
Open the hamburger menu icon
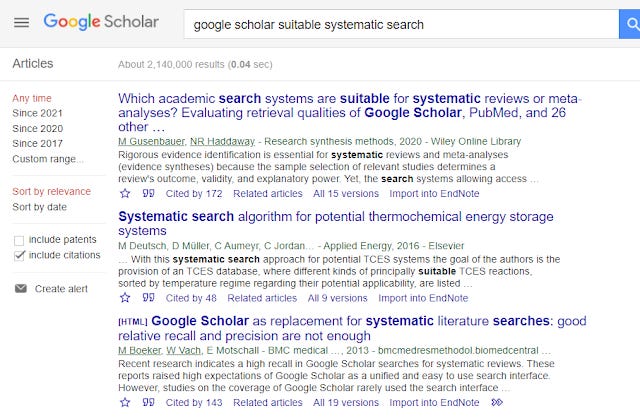[x=21, y=22]
